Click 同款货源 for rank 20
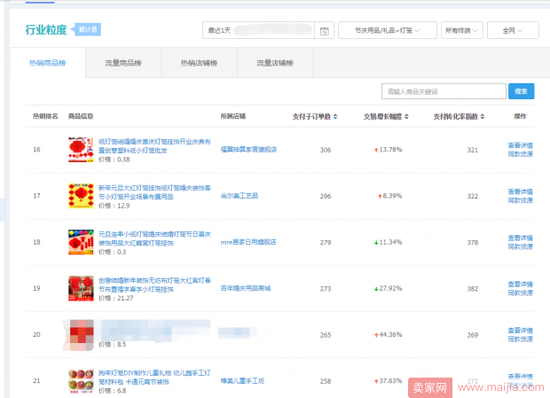 520,339
